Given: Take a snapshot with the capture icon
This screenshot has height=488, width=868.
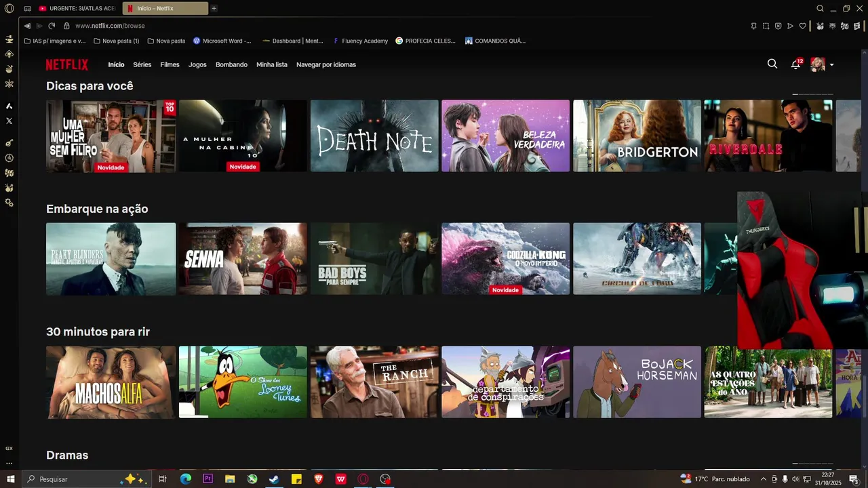Looking at the screenshot, I should pyautogui.click(x=766, y=26).
